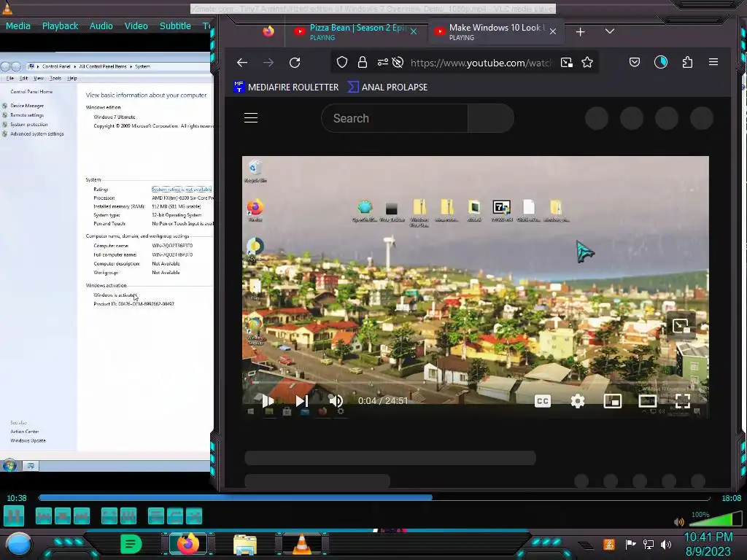Image resolution: width=747 pixels, height=560 pixels.
Task: Open VLC Playback menu
Action: [60, 26]
